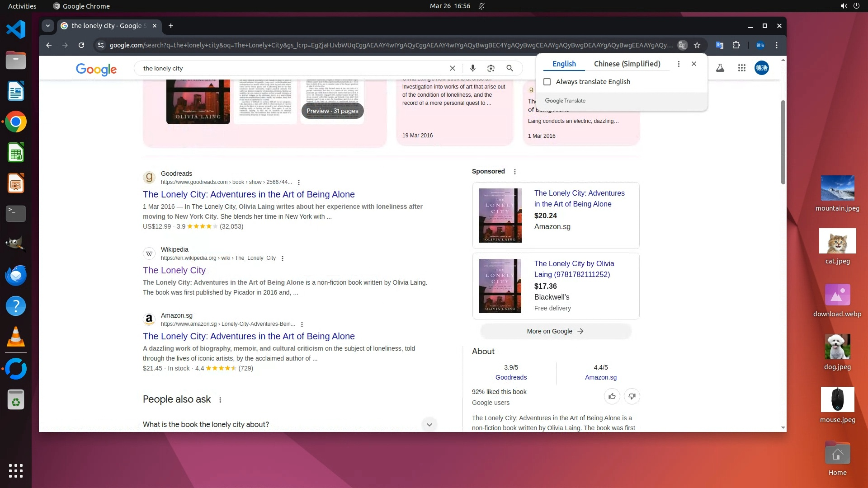
Task: Bookmark this page with star icon
Action: tap(697, 45)
